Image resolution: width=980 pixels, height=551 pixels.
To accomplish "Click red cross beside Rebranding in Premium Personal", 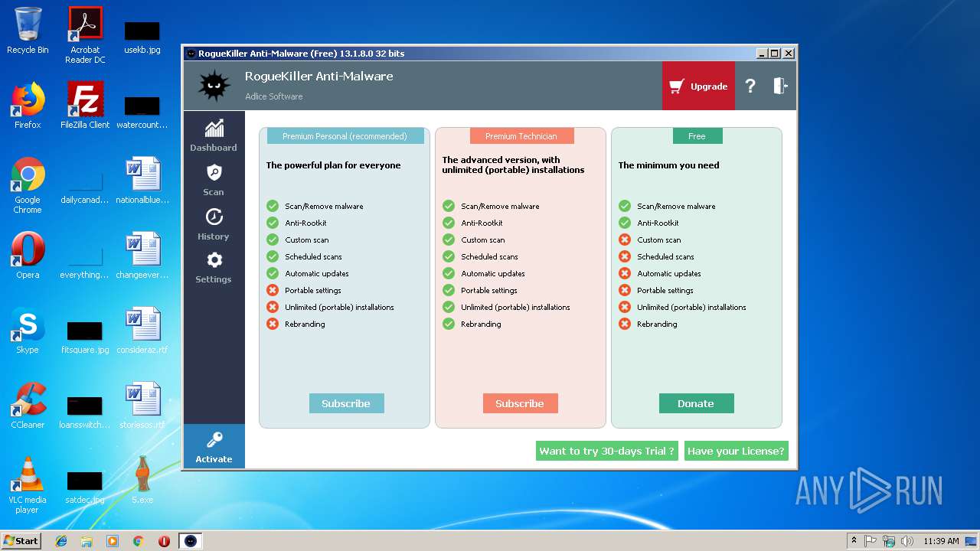I will 273,324.
